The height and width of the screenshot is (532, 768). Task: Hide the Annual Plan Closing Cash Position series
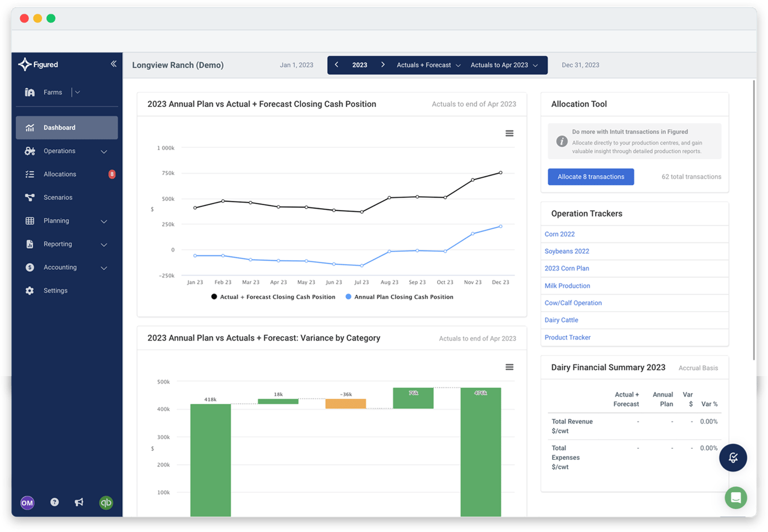(x=399, y=297)
